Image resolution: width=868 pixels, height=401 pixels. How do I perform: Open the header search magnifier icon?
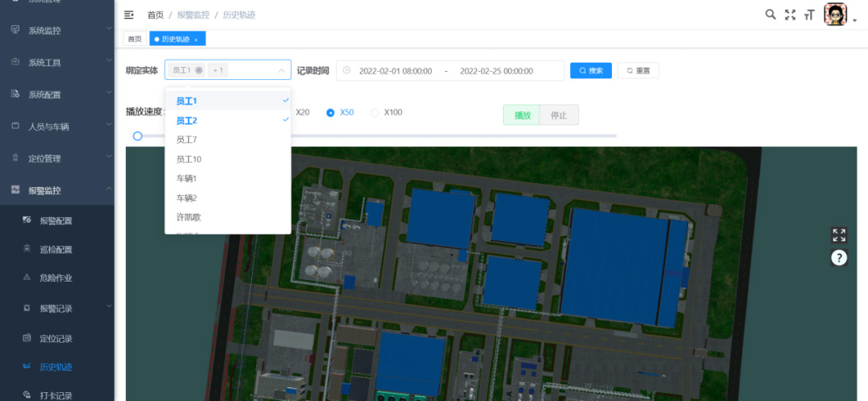pos(770,15)
